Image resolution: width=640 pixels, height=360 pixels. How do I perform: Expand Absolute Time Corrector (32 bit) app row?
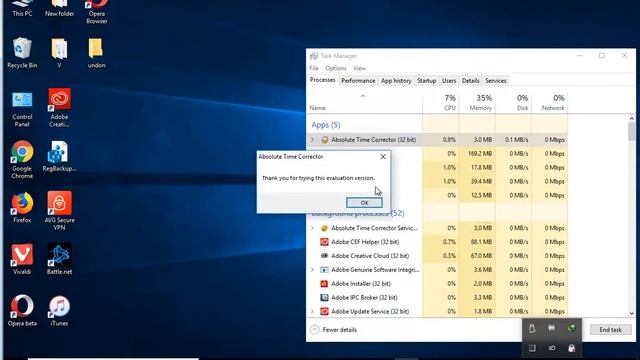313,140
